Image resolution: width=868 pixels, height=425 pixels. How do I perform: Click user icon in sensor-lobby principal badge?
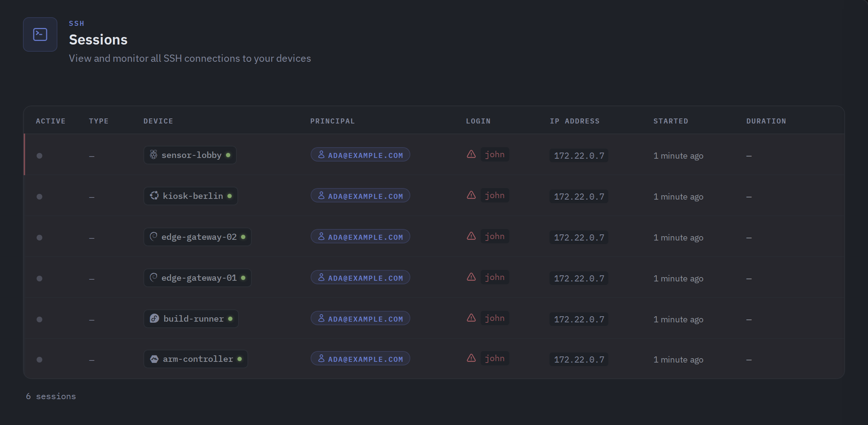[x=321, y=155]
